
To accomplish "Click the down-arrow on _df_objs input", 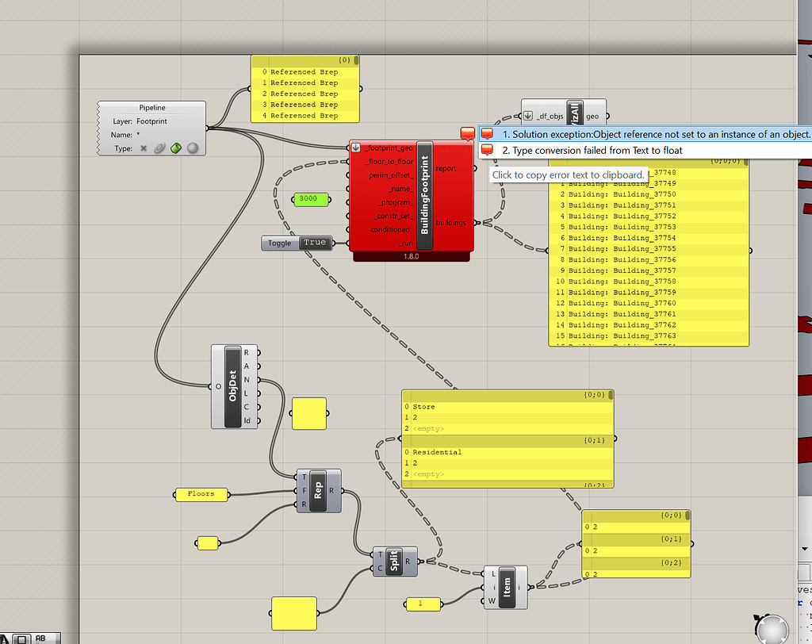I will (527, 116).
